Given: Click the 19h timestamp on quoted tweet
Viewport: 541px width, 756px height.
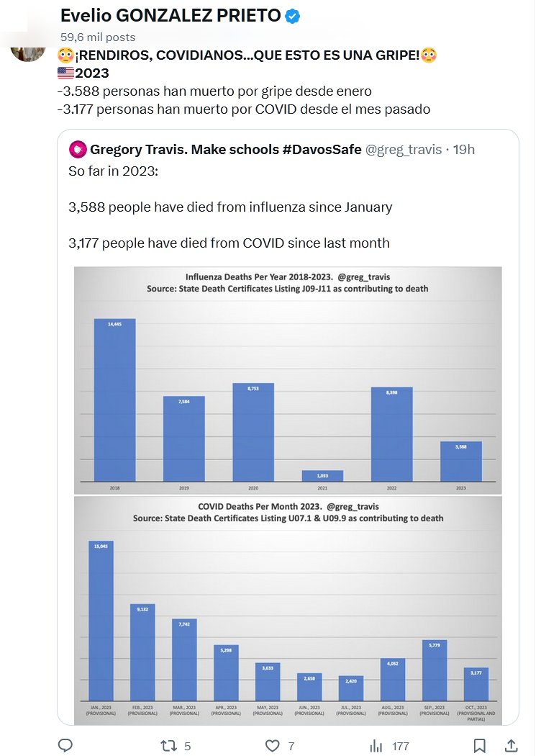Looking at the screenshot, I should 463,150.
